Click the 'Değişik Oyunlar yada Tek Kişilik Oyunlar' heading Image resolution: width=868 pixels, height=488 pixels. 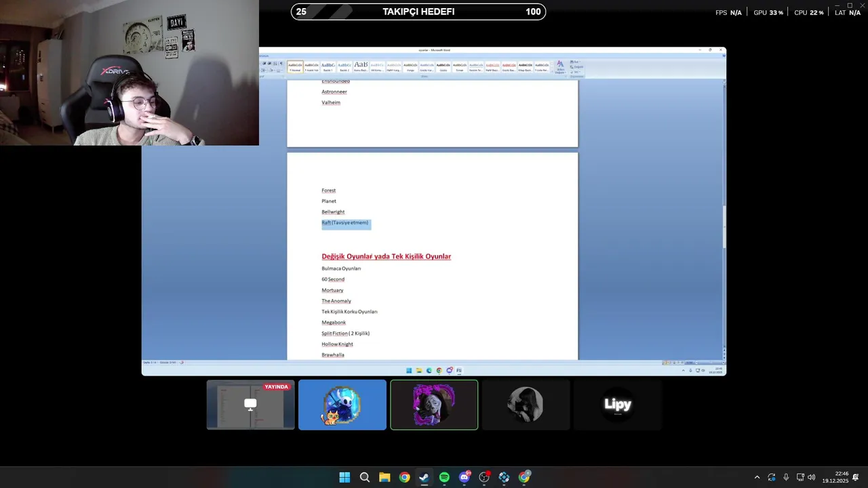click(x=386, y=256)
